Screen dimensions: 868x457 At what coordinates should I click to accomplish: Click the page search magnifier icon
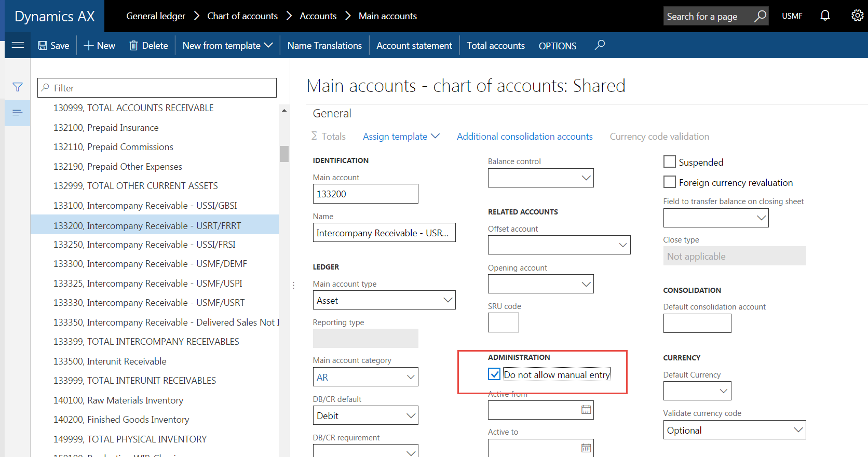pyautogui.click(x=760, y=16)
